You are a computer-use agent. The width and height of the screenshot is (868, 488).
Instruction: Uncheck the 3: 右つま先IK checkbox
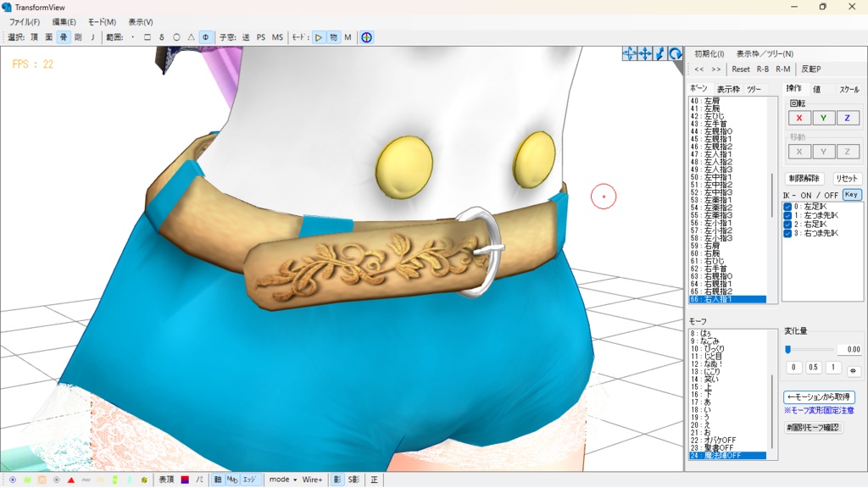[787, 233]
